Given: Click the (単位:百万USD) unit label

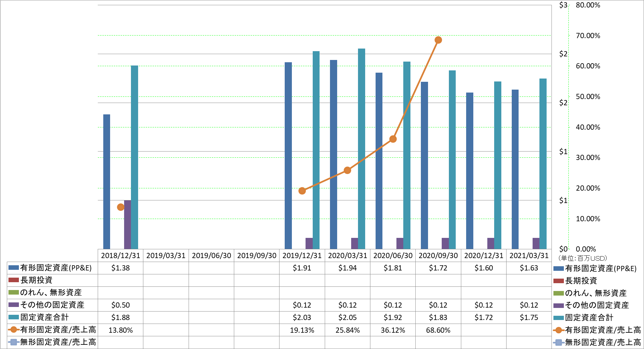Looking at the screenshot, I should pyautogui.click(x=583, y=258).
